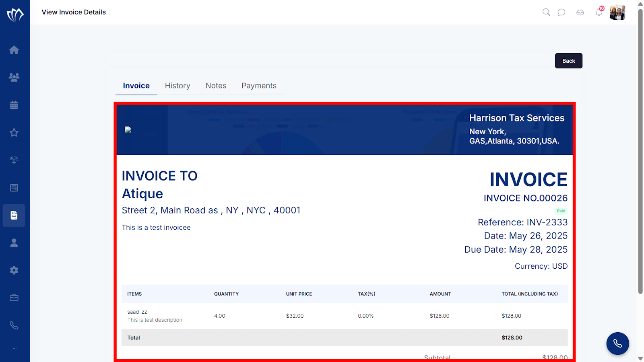The image size is (644, 362).
Task: Open notifications bell showing 16
Action: tap(599, 12)
